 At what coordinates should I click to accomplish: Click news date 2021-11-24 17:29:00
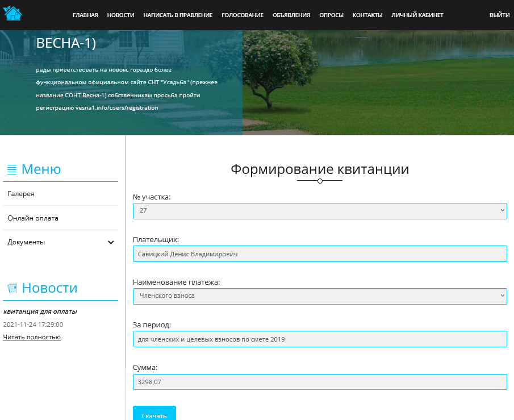tap(33, 325)
